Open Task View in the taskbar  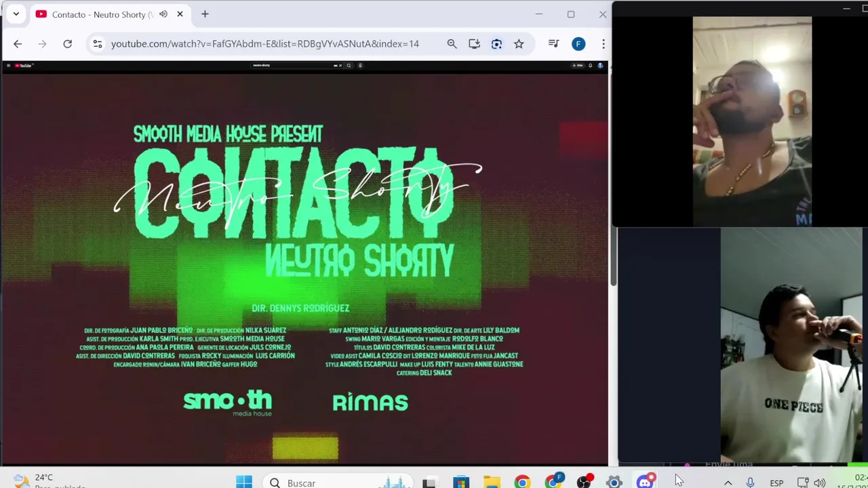(429, 483)
